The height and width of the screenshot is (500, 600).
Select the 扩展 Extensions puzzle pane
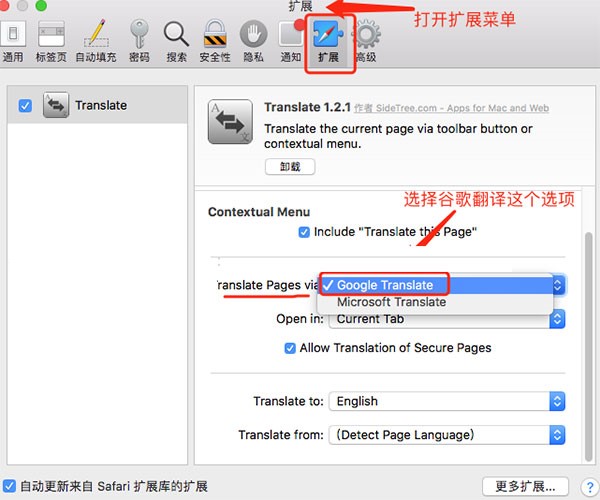coord(328,41)
